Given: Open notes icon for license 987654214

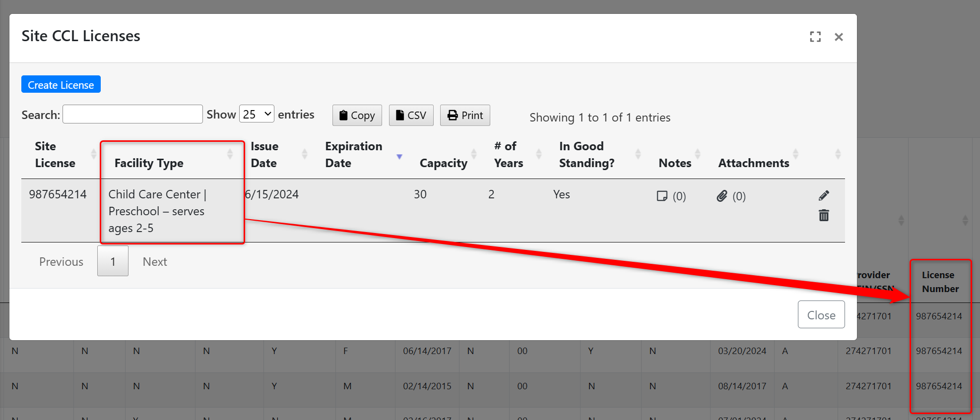Looking at the screenshot, I should pos(662,196).
